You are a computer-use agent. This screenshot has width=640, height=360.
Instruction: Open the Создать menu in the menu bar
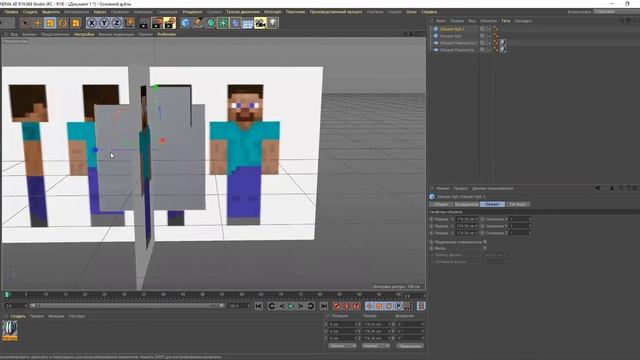(30, 12)
